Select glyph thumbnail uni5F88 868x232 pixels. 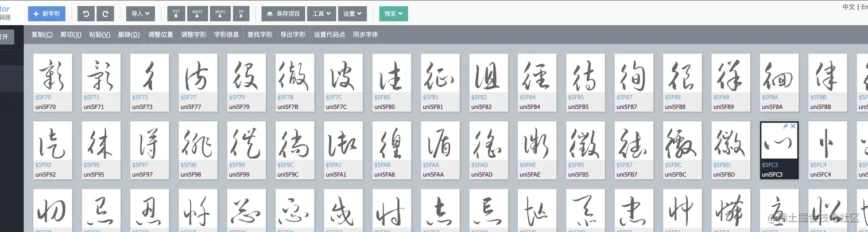click(x=682, y=82)
